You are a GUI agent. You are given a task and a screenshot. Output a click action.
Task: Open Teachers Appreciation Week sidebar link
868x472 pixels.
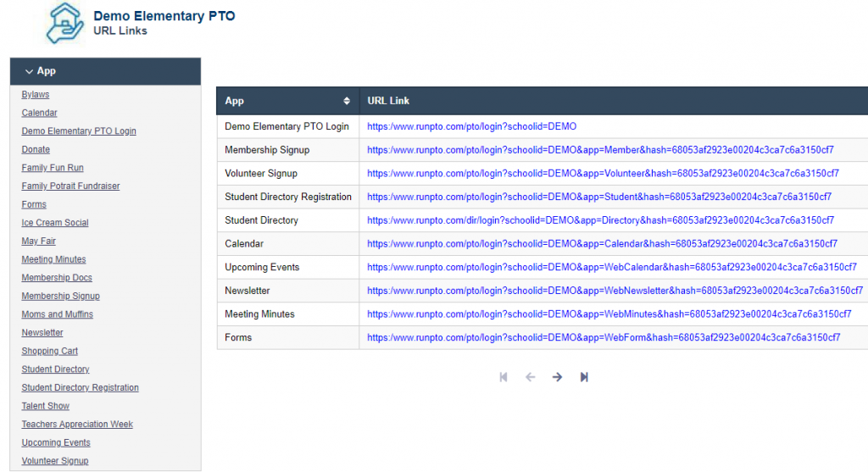tap(77, 424)
